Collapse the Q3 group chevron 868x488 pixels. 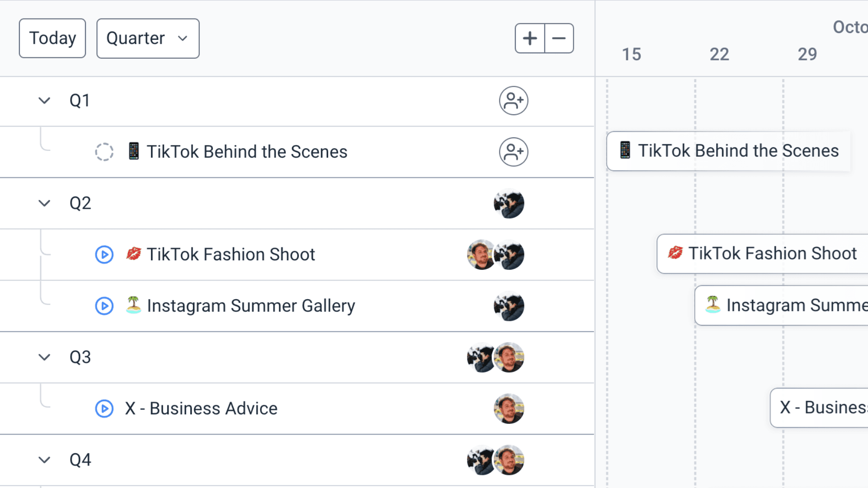[x=44, y=357]
